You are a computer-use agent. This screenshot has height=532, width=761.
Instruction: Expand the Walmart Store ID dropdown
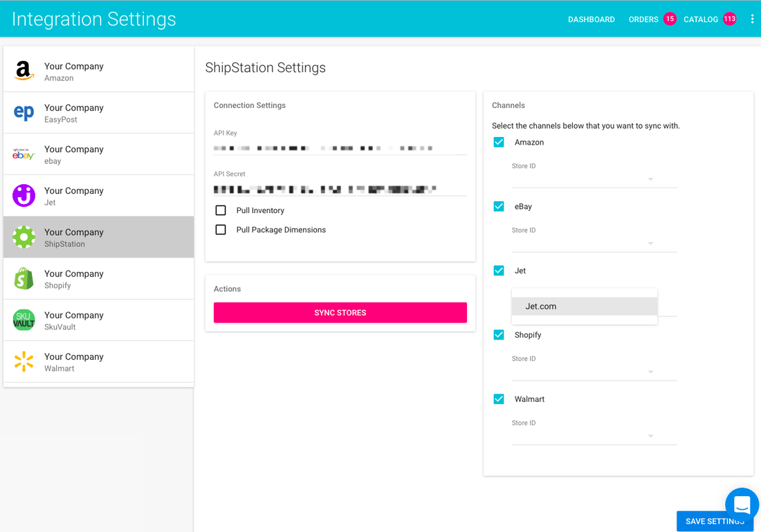point(594,436)
